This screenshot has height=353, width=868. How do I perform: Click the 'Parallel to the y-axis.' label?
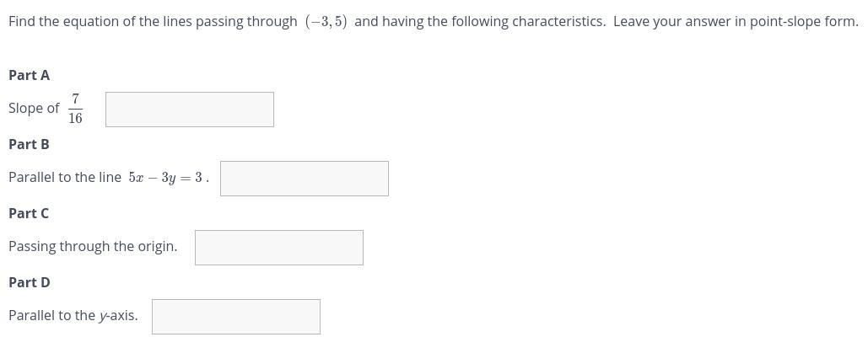[73, 315]
